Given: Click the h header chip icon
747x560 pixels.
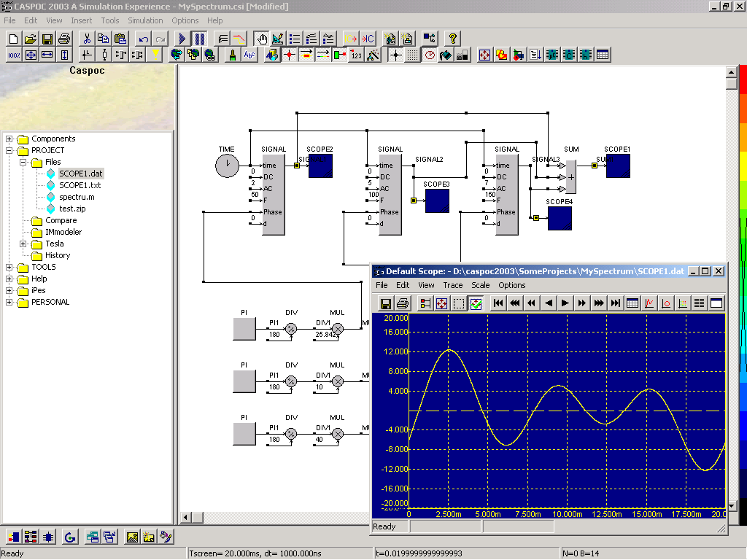Looking at the screenshot, I should [586, 55].
